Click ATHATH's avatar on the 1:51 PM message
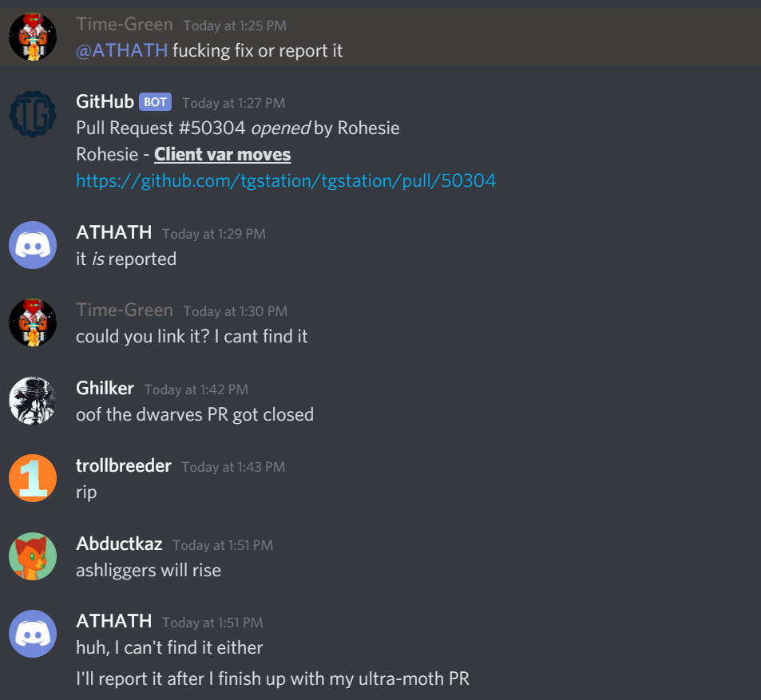Viewport: 761px width, 700px height. (33, 634)
